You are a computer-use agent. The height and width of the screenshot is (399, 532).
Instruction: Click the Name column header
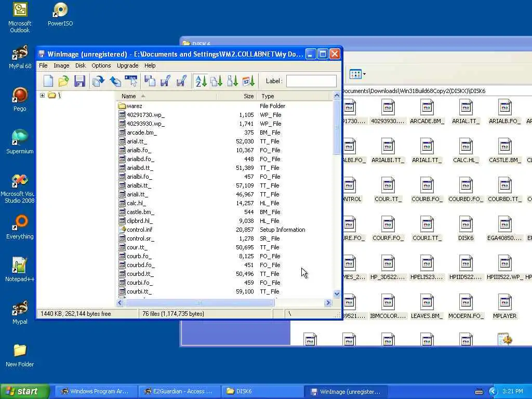pyautogui.click(x=166, y=96)
